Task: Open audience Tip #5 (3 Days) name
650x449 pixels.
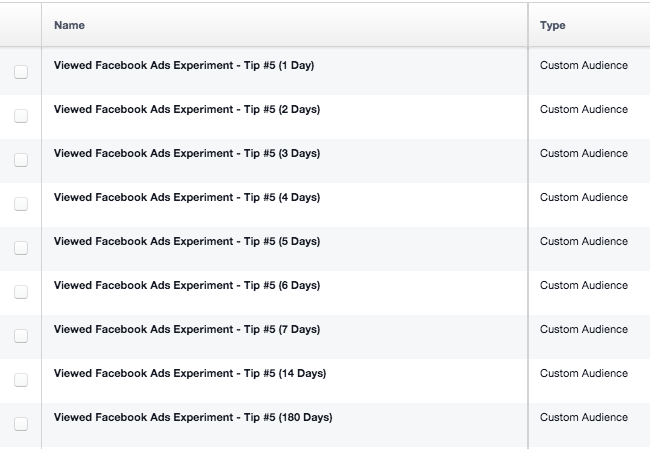Action: coord(187,153)
